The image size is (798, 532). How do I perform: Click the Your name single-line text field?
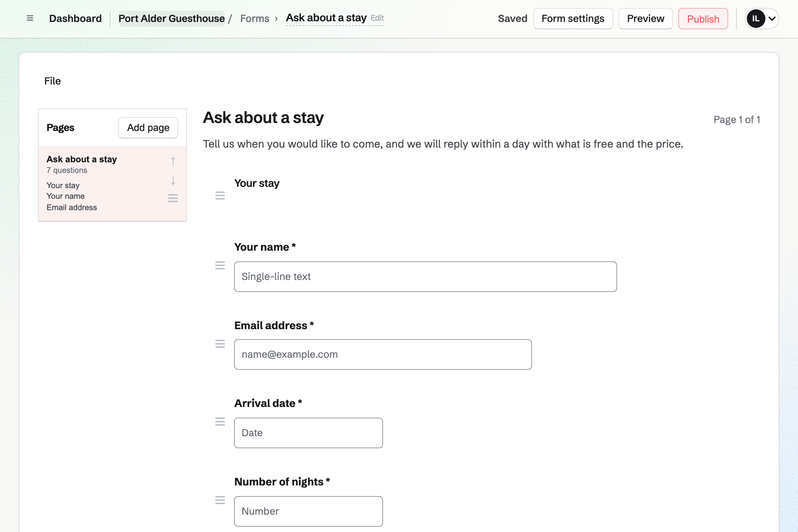point(426,277)
